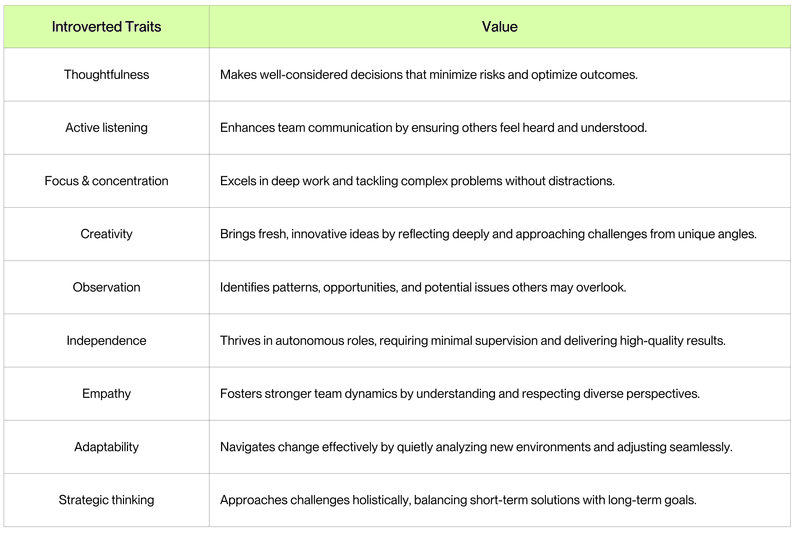Screen dimensions: 800x533
Task: Select the Active listening trait cell
Action: (106, 128)
